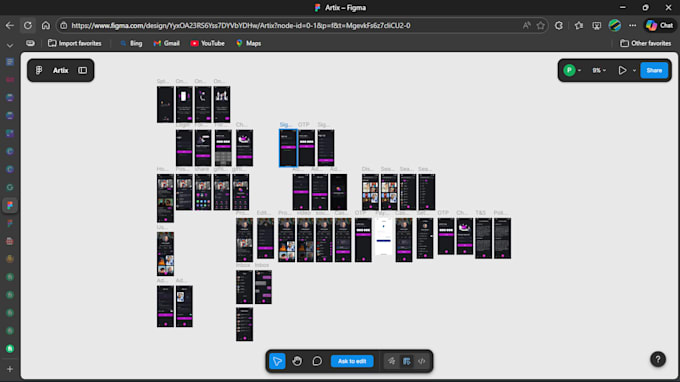The image size is (680, 382).
Task: Open Other favorites folder
Action: tap(645, 43)
